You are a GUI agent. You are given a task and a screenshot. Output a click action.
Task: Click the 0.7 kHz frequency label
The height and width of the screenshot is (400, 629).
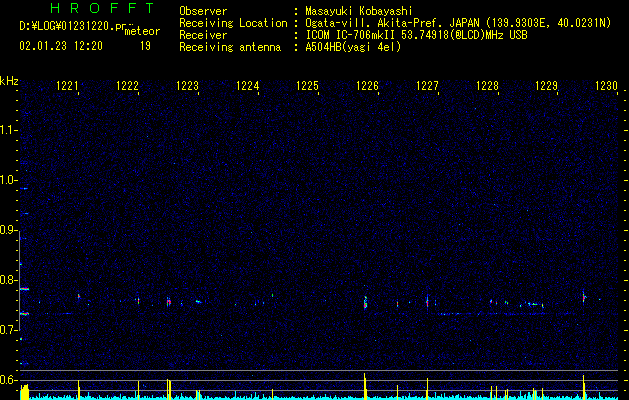coord(8,330)
